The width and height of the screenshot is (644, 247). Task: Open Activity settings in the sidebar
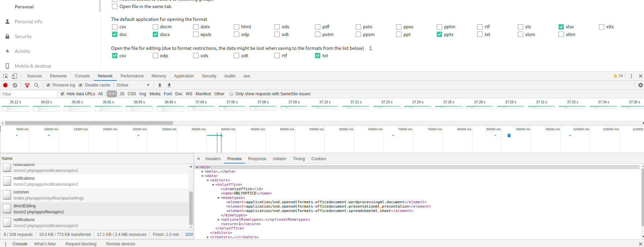click(x=23, y=51)
